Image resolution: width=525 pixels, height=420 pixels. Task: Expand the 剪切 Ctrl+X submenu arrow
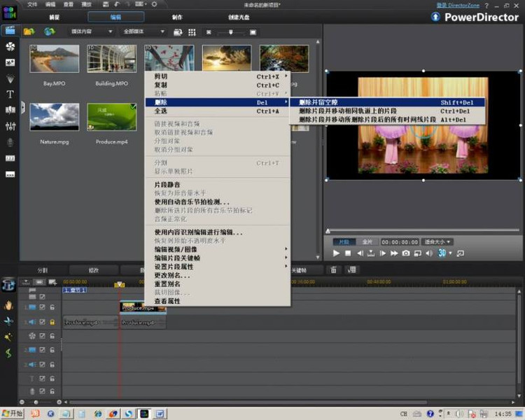[286, 76]
